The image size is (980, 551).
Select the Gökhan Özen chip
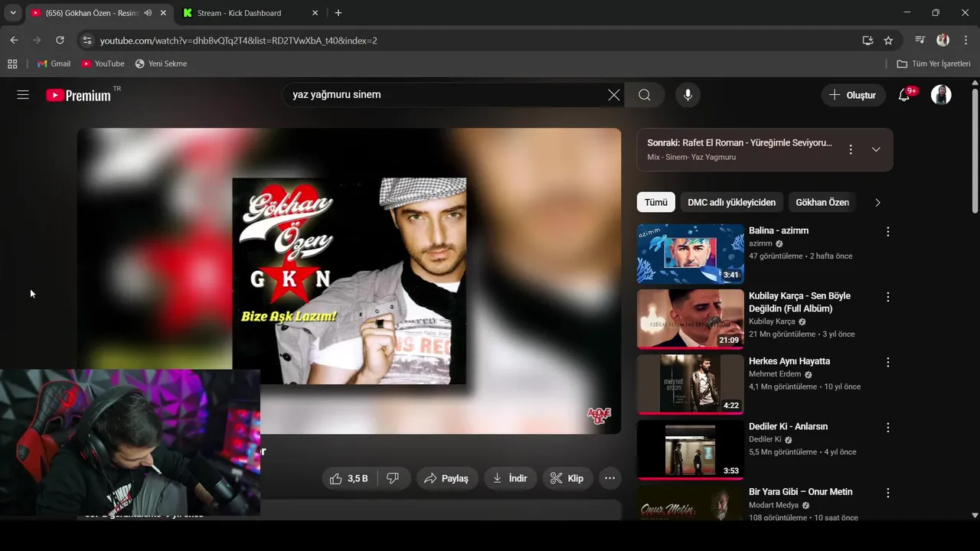pyautogui.click(x=822, y=202)
